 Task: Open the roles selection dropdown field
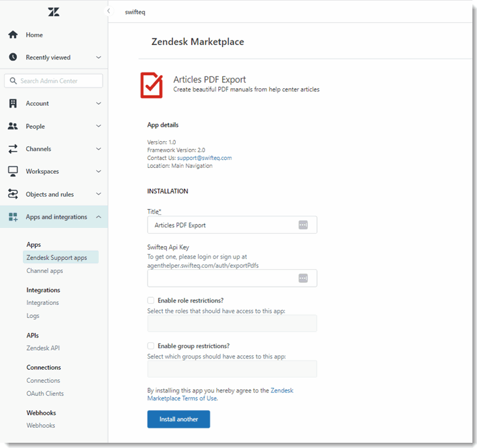[x=232, y=323]
